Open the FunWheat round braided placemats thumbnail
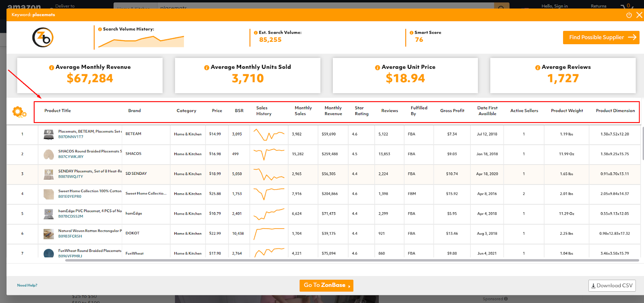The height and width of the screenshot is (303, 644). (x=49, y=253)
